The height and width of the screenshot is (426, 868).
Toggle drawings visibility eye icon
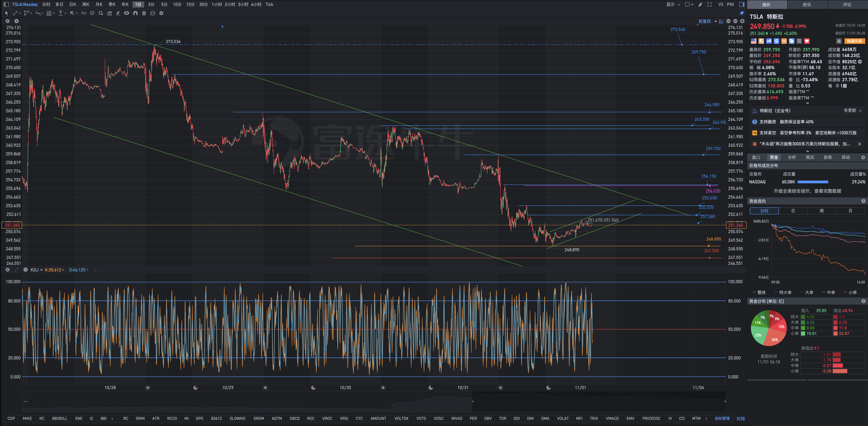127,13
